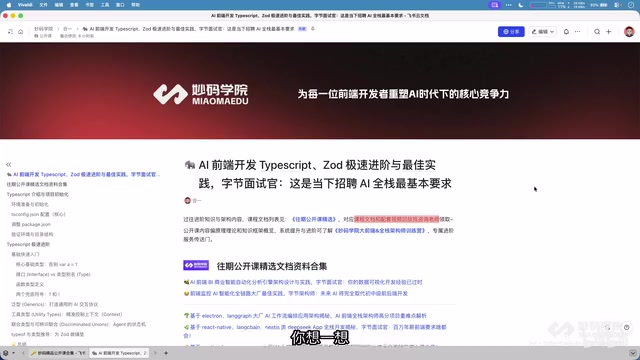The height and width of the screenshot is (360, 640).
Task: Switch to AI 前端开发 Typescript browser tab
Action: [x=119, y=353]
